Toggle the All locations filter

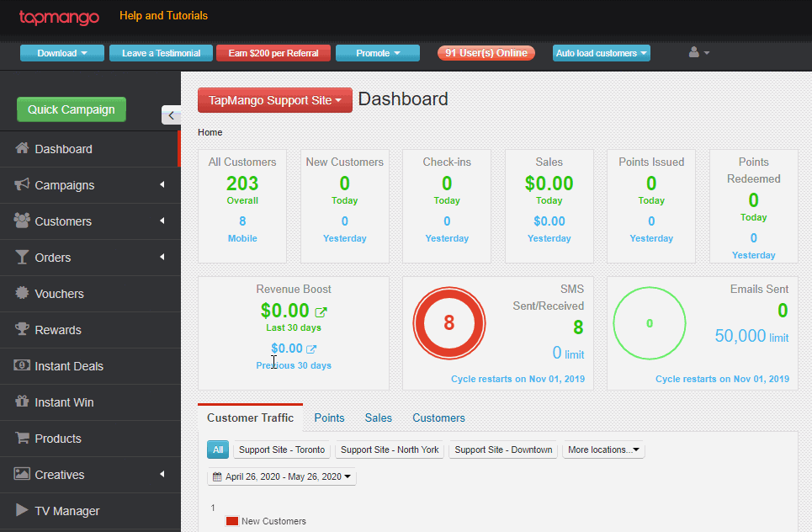[217, 450]
